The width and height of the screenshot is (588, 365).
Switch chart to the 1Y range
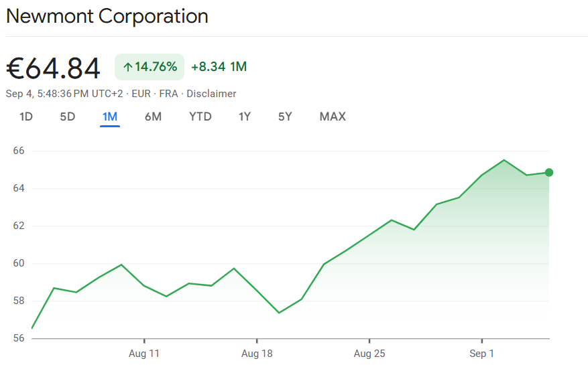[x=245, y=117]
